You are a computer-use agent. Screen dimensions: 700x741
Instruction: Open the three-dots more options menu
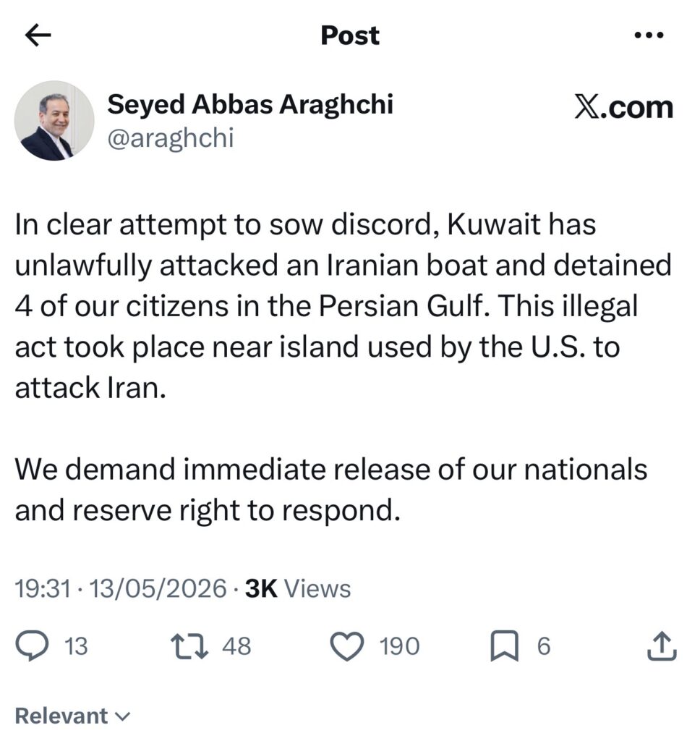point(649,35)
